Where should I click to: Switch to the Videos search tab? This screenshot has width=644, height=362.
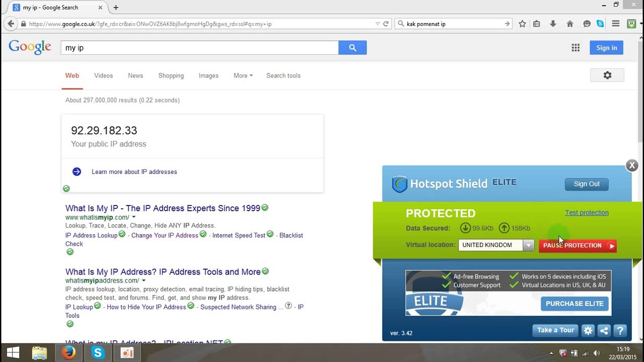click(x=104, y=76)
